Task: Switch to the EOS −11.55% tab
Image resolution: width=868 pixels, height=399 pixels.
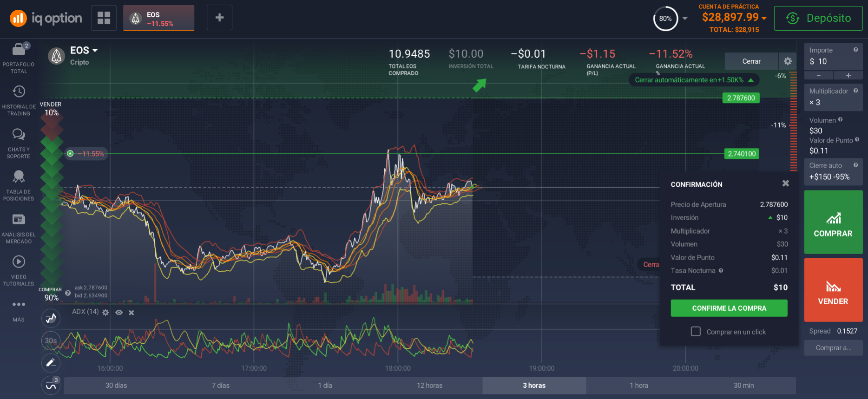Action: point(158,18)
